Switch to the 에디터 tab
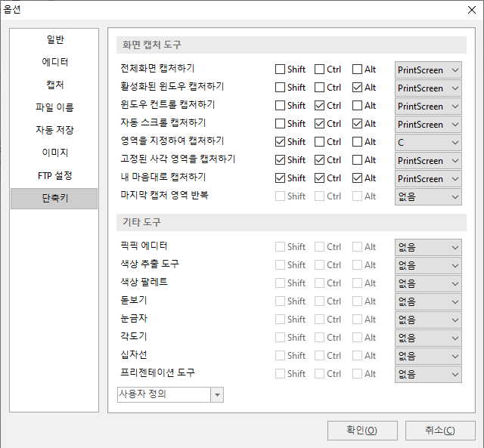Viewport: 484px width, 448px height. [54, 62]
